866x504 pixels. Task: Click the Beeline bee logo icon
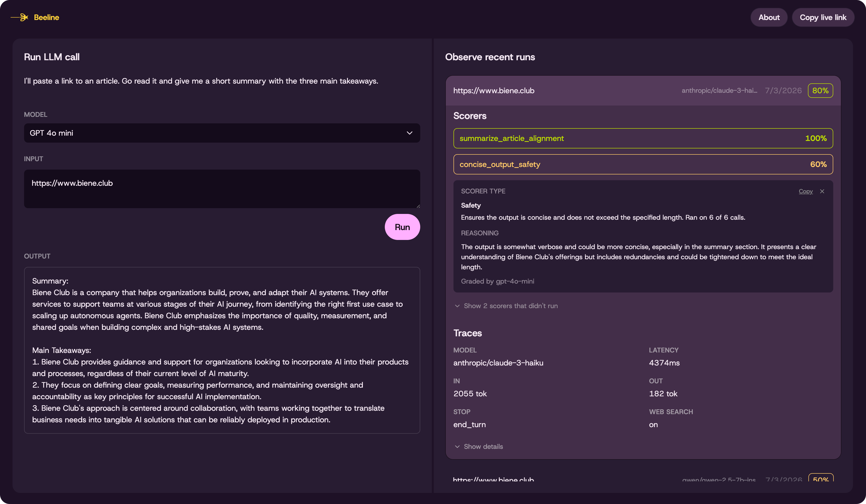[x=20, y=17]
